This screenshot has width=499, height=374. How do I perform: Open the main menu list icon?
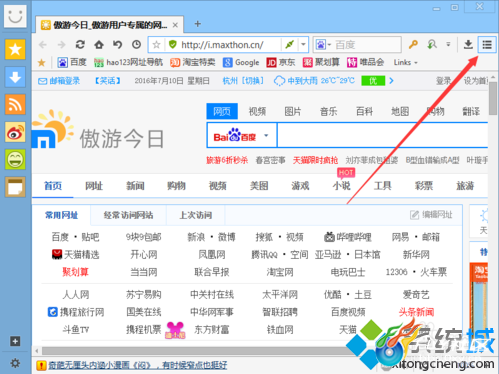click(x=487, y=44)
